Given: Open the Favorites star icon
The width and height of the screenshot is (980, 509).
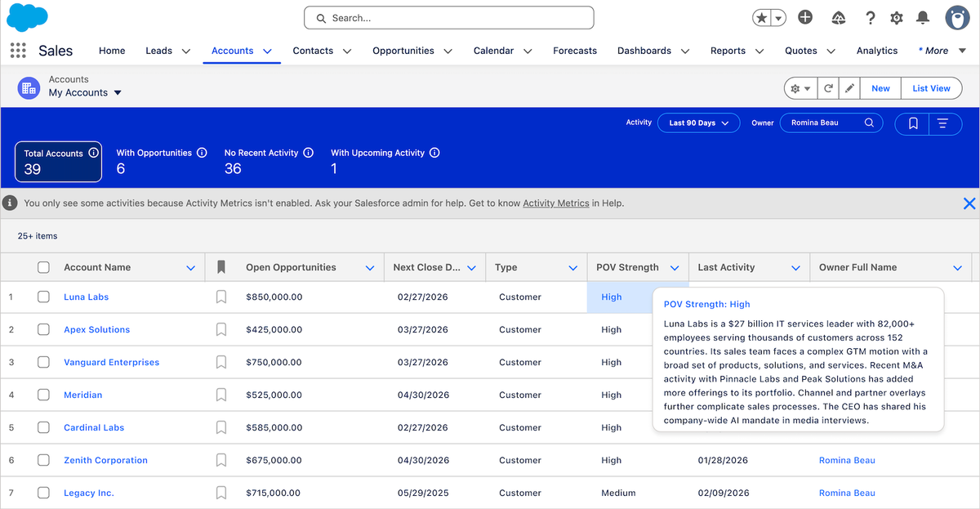Looking at the screenshot, I should pyautogui.click(x=761, y=18).
